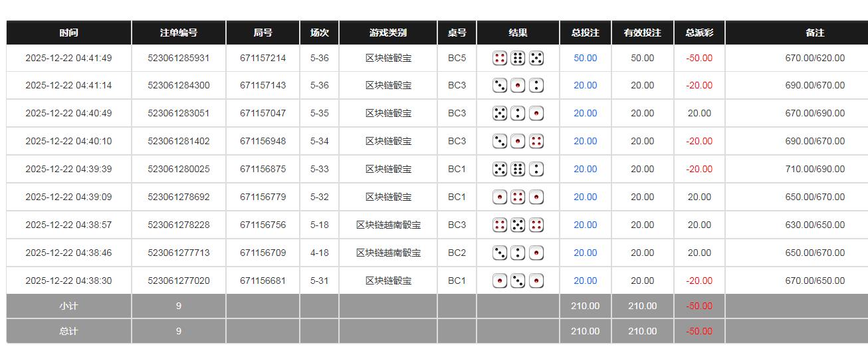The image size is (868, 347).
Task: Click the 备注 column header
Action: coord(815,33)
